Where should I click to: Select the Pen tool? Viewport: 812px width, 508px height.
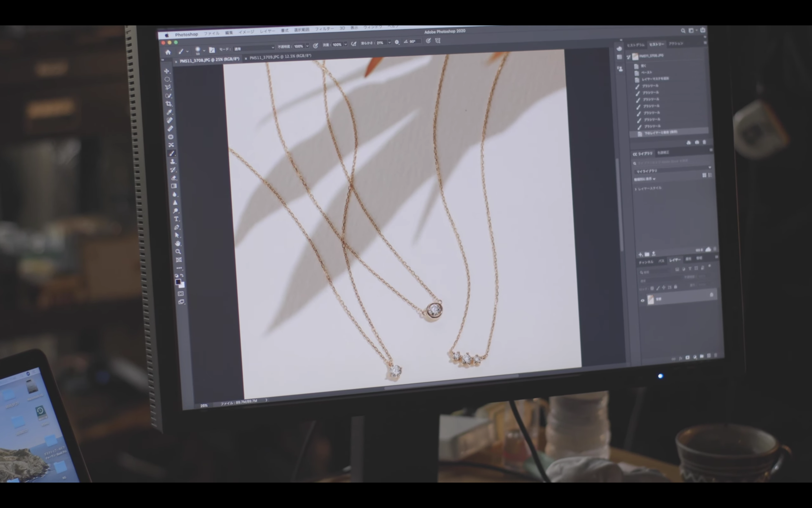click(176, 227)
